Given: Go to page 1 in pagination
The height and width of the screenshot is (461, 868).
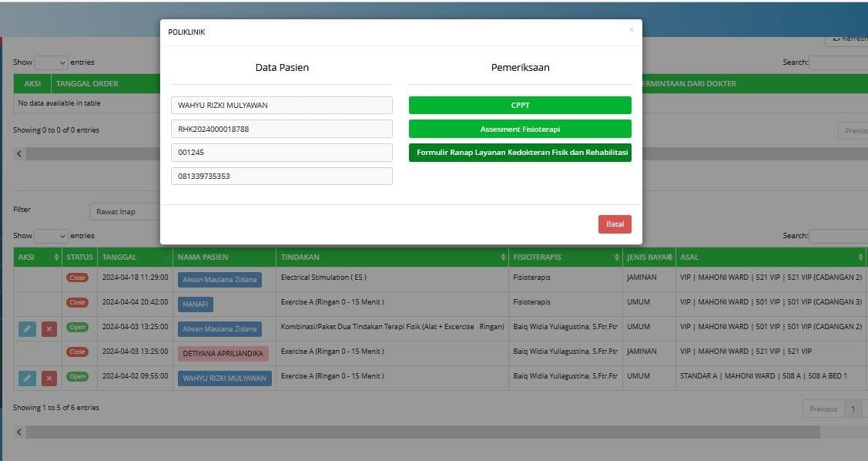Looking at the screenshot, I should click(853, 409).
